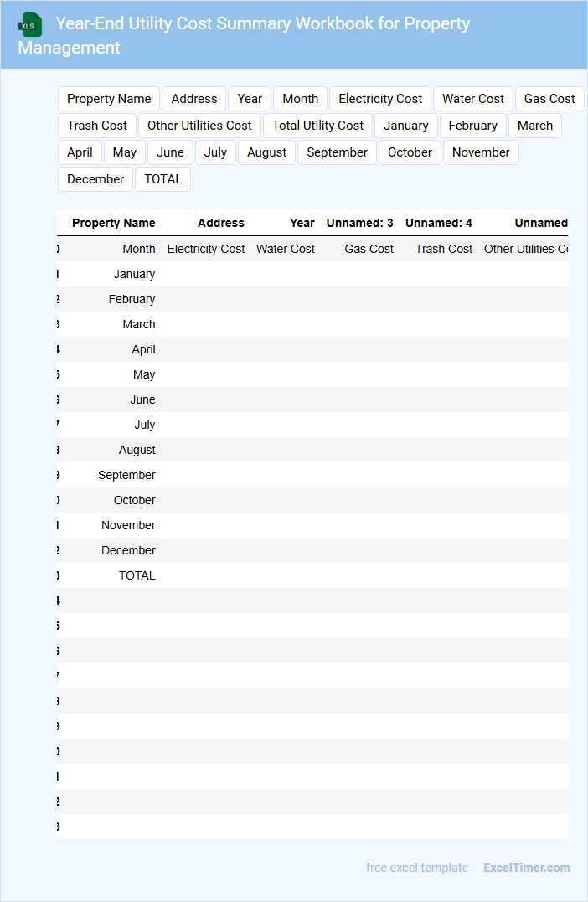Click the Electricity Cost table cell
The width and height of the screenshot is (588, 902).
(x=206, y=249)
